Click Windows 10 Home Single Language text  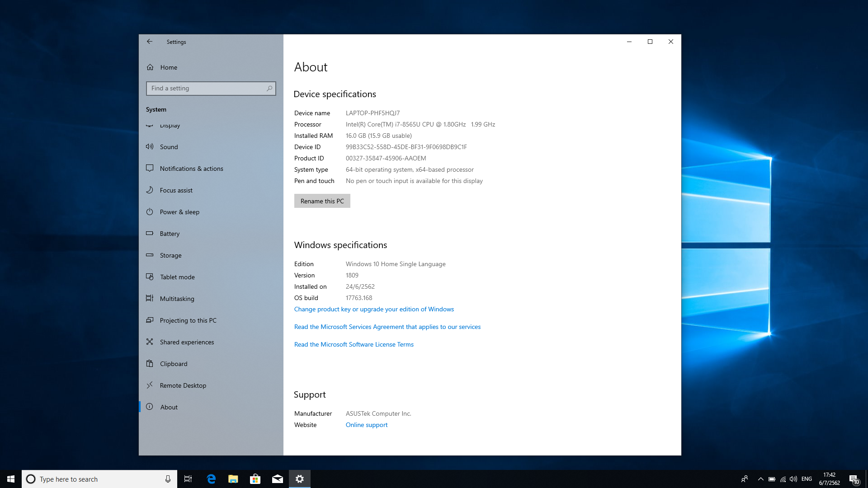(x=396, y=264)
